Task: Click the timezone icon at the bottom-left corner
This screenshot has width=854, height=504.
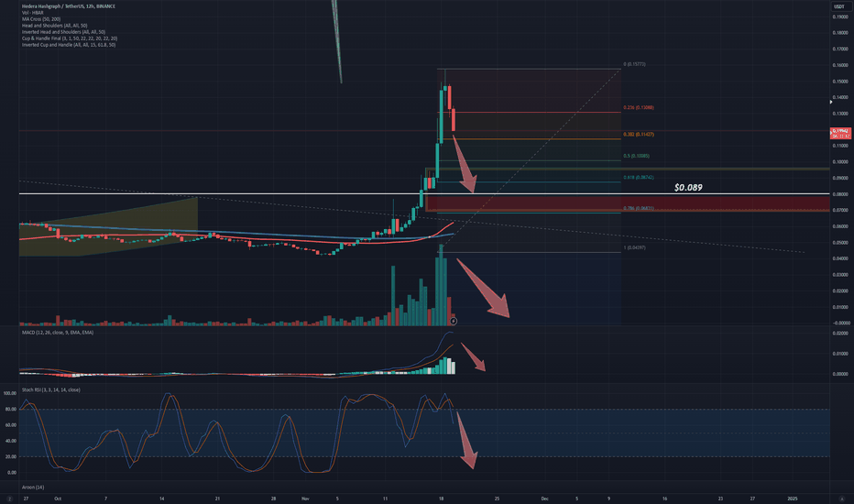Action: point(9,499)
